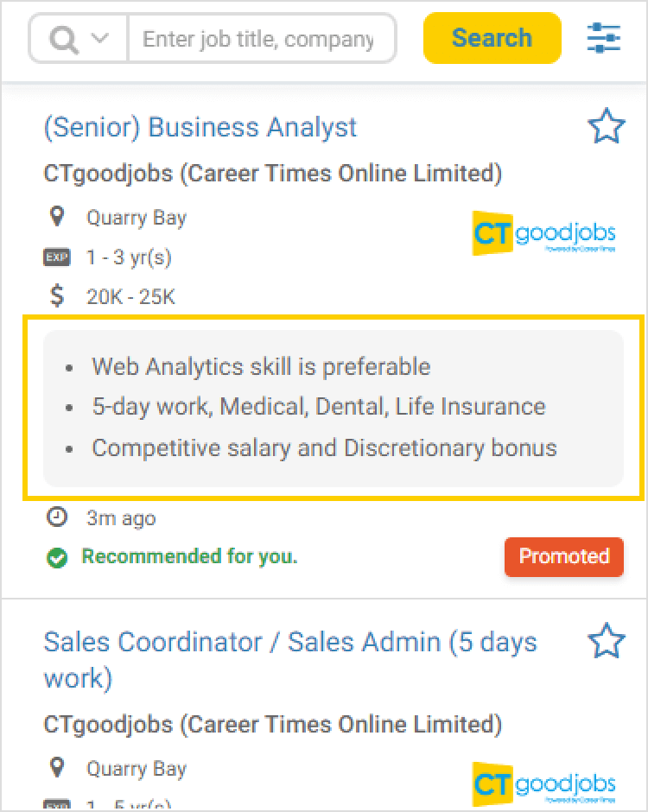Click the red Promoted badge
The image size is (648, 812).
[x=564, y=557]
